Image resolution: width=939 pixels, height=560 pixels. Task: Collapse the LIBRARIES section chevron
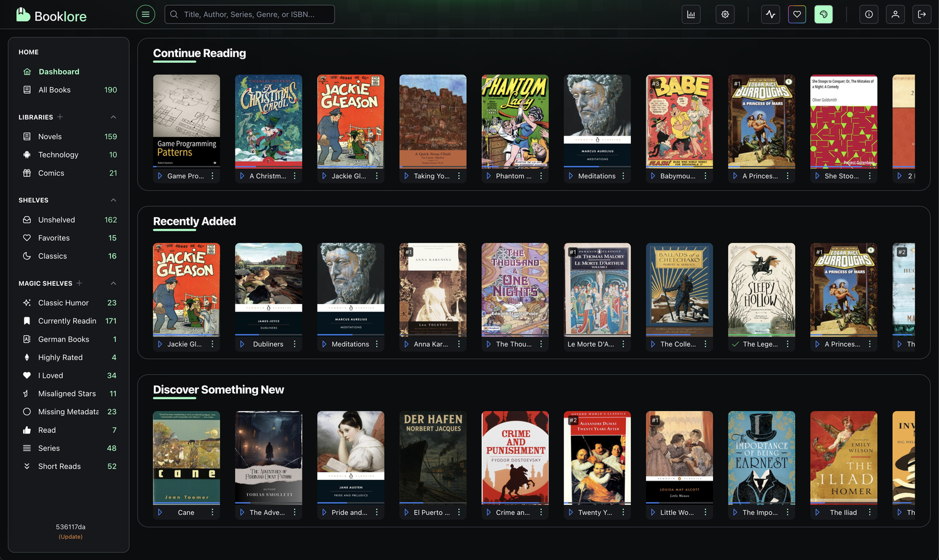pos(113,117)
